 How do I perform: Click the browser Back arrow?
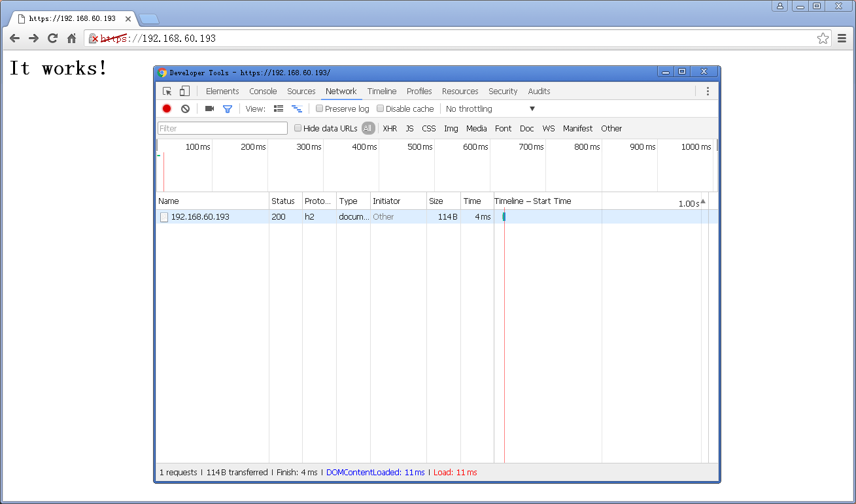click(x=14, y=39)
